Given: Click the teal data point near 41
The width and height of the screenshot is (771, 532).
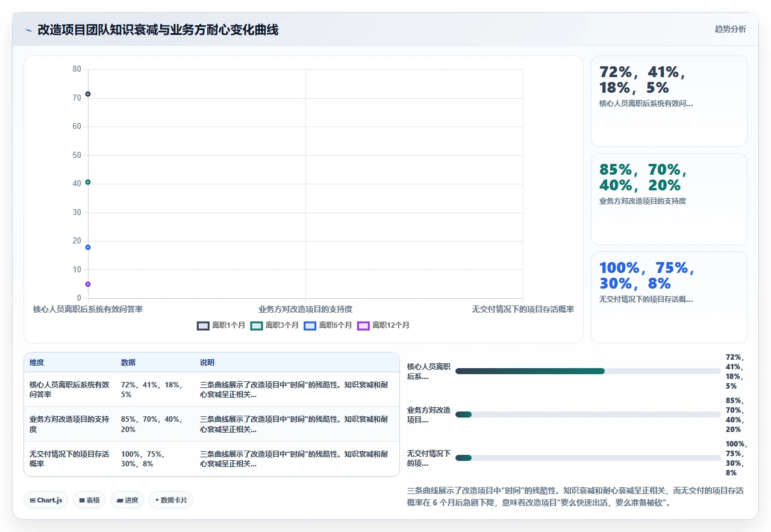Looking at the screenshot, I should (x=88, y=182).
